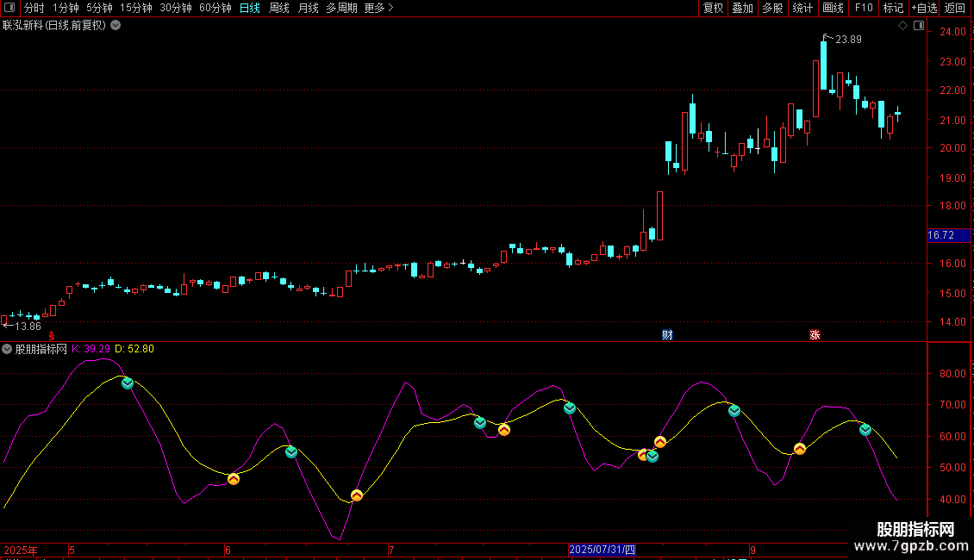Click the panel toggle icon at top-left

click(x=9, y=8)
